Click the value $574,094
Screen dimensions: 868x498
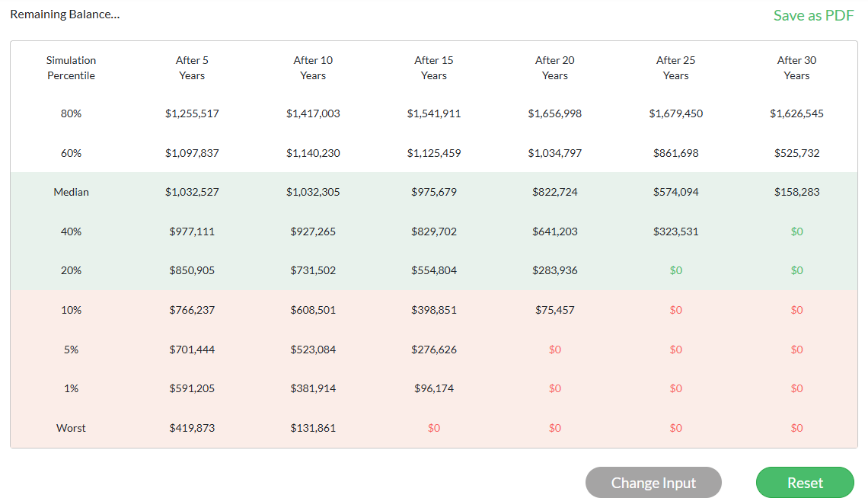coord(676,192)
